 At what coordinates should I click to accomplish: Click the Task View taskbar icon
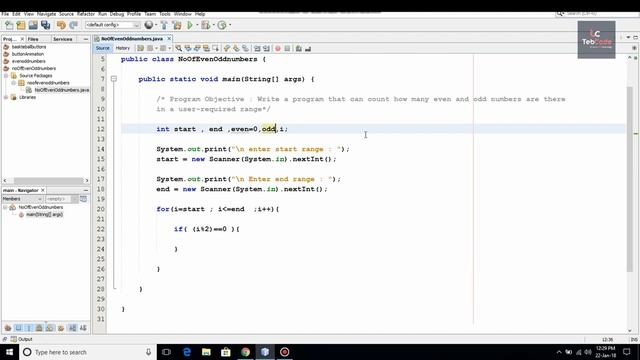pos(166,352)
